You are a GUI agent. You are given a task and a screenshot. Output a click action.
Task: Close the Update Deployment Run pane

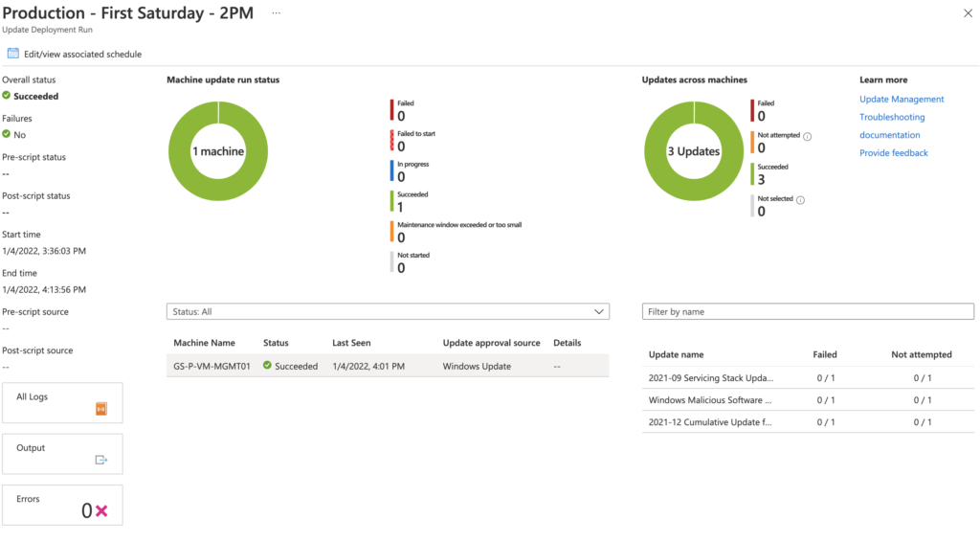(968, 13)
